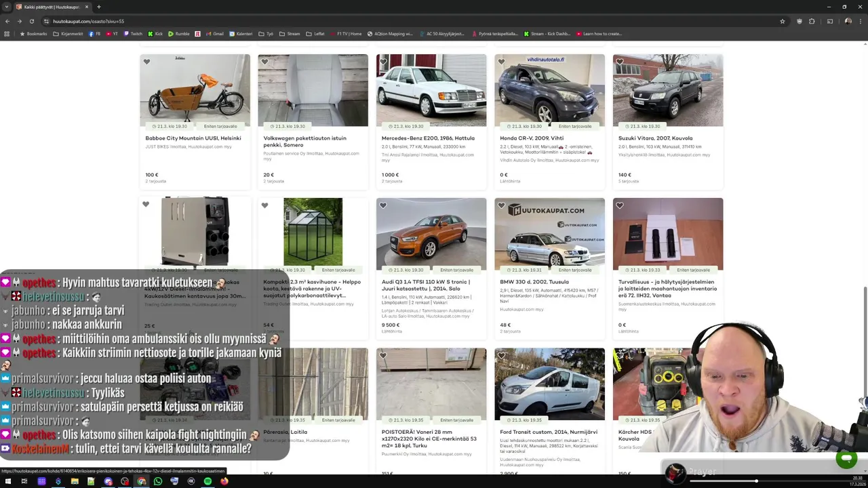Screen dimensions: 868x488
Task: Favorite the Volkswagen pakettiauton istuin penkki heart
Action: click(264, 62)
